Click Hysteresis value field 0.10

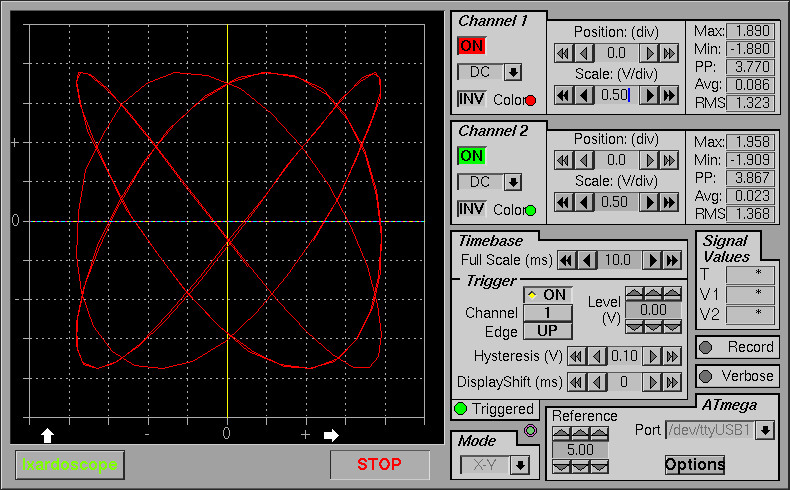click(x=624, y=357)
